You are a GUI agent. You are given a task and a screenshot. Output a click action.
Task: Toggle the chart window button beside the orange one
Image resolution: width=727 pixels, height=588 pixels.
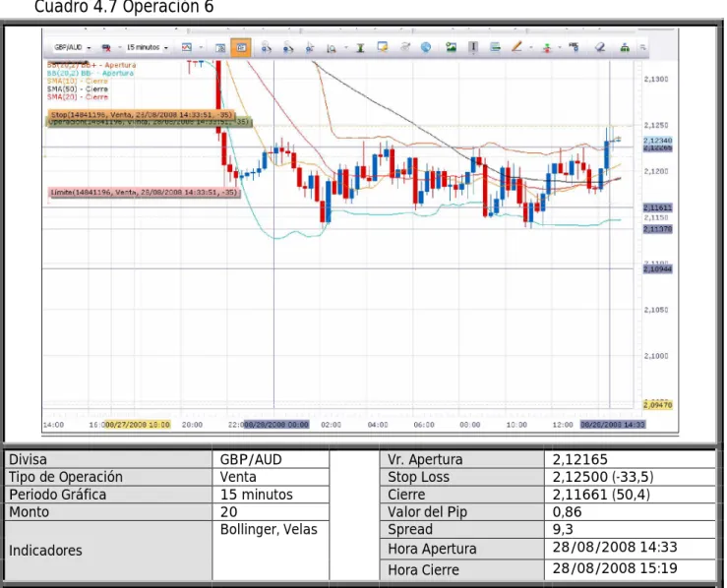220,48
